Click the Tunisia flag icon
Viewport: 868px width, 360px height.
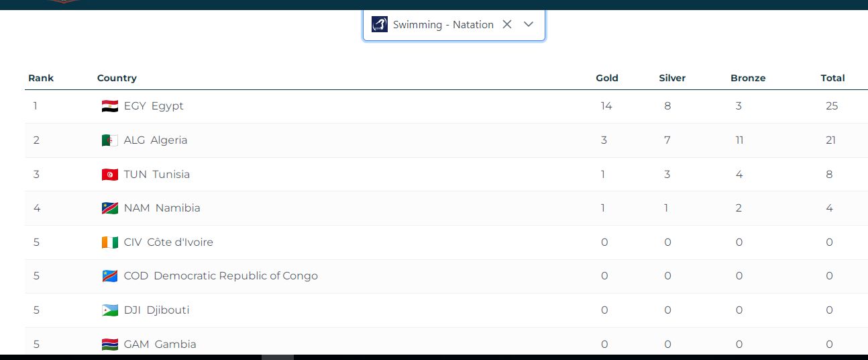click(110, 175)
